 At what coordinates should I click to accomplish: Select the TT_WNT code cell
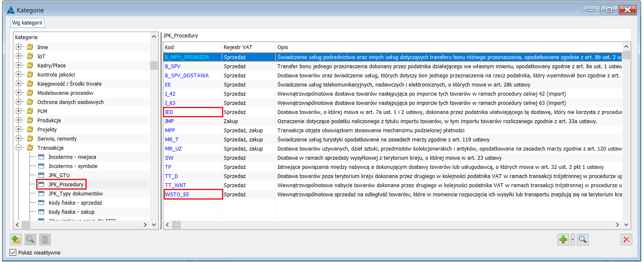192,185
